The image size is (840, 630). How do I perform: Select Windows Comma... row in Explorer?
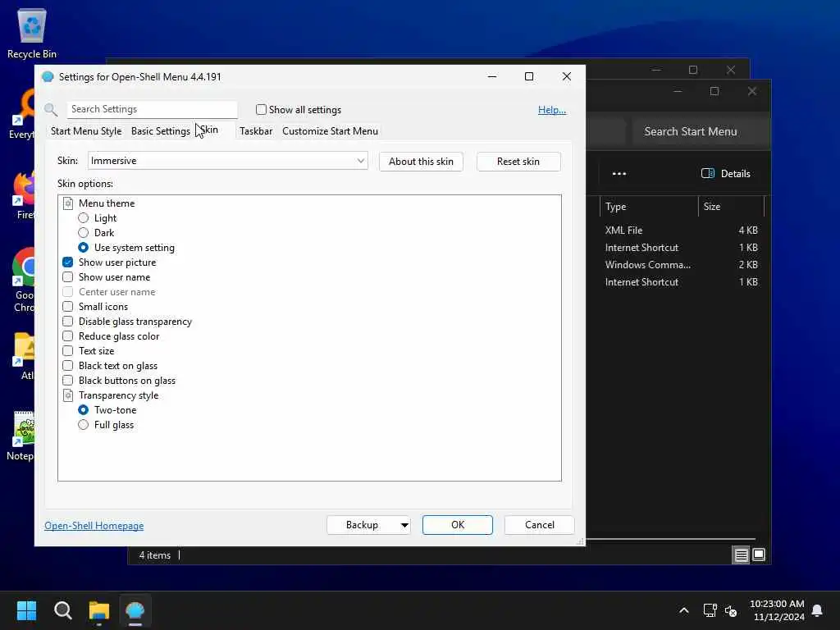tap(679, 265)
